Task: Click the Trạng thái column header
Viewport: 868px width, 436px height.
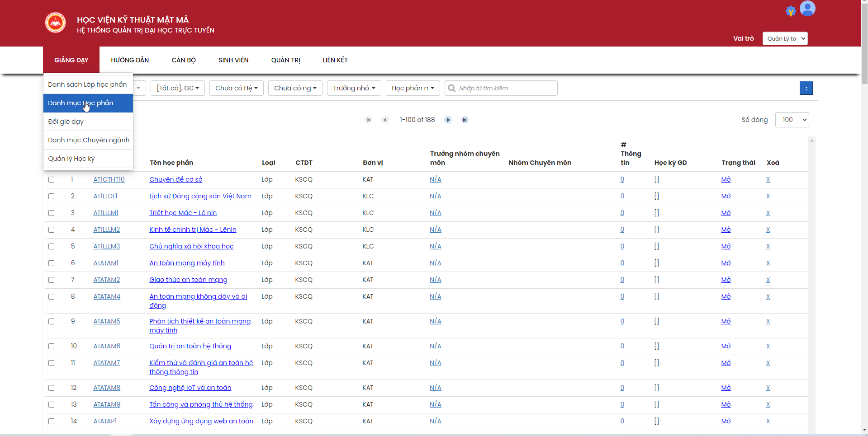Action: [738, 163]
